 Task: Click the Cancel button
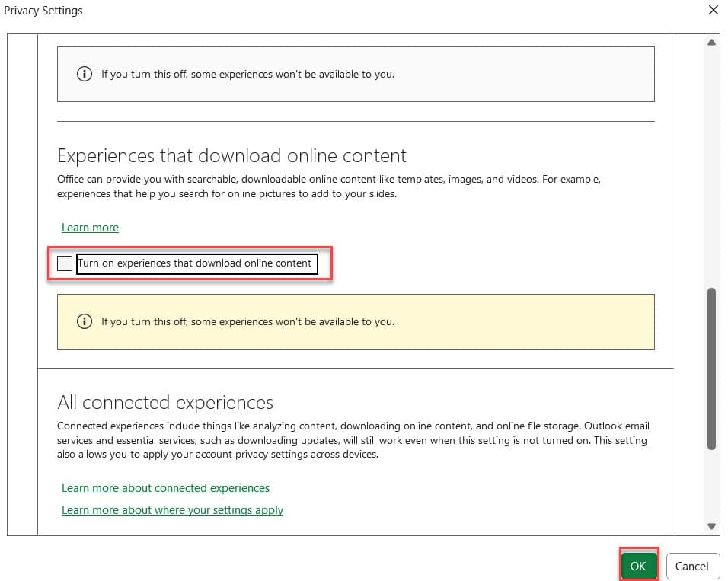pyautogui.click(x=691, y=566)
